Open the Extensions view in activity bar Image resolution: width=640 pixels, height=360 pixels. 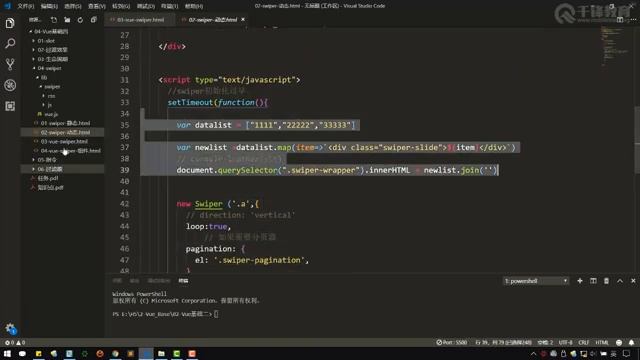pyautogui.click(x=10, y=106)
